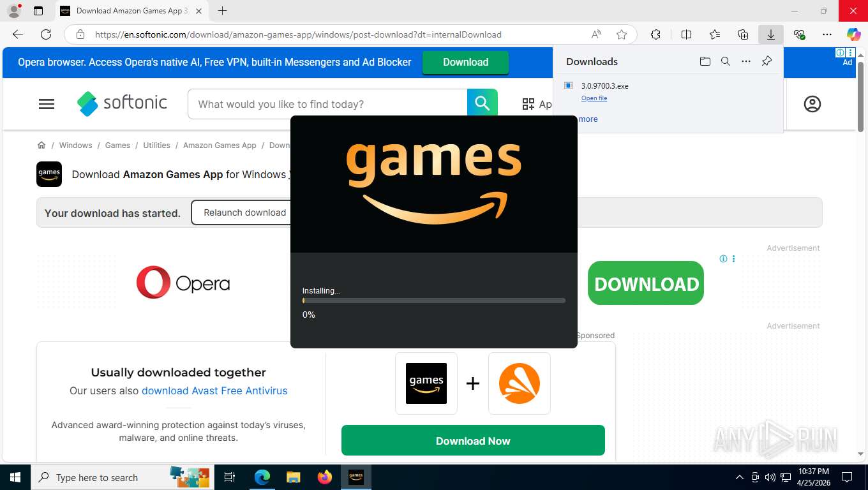The height and width of the screenshot is (490, 868).
Task: Open Task View taskbar icon
Action: (x=230, y=477)
